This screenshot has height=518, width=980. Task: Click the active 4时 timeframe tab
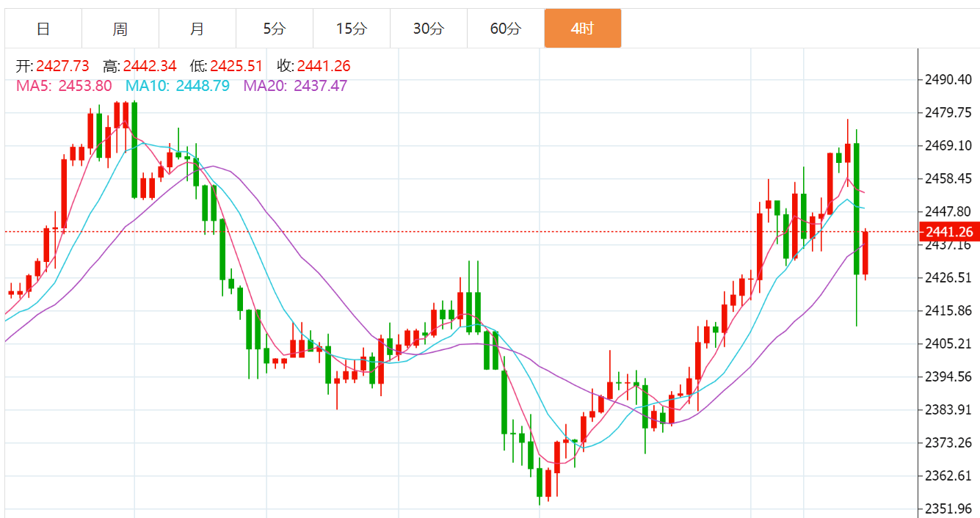click(583, 29)
